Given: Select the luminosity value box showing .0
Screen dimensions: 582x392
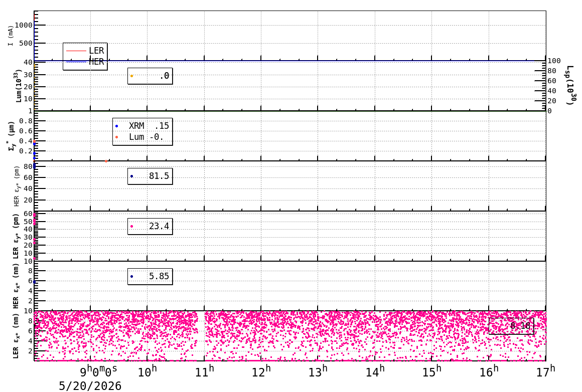Looking at the screenshot, I should click(150, 76).
